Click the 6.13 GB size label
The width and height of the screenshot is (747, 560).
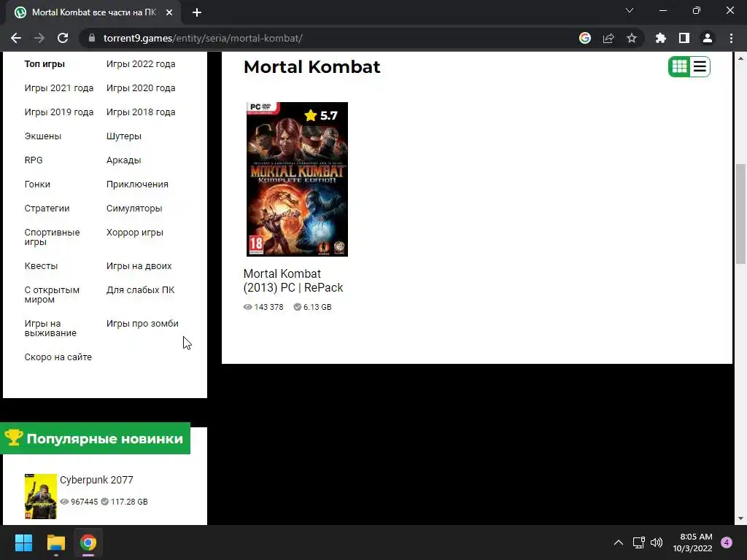pyautogui.click(x=312, y=307)
